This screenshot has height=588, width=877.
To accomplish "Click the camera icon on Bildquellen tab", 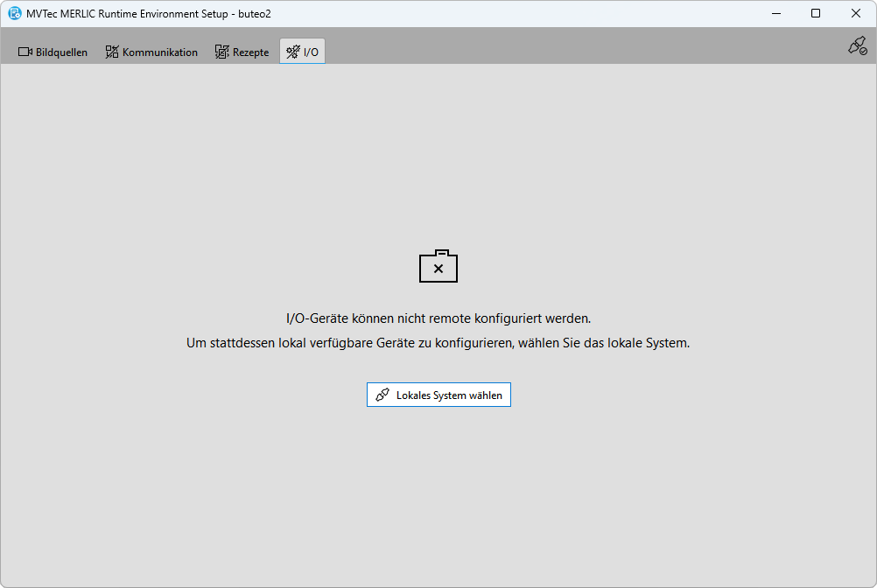I will tap(25, 52).
